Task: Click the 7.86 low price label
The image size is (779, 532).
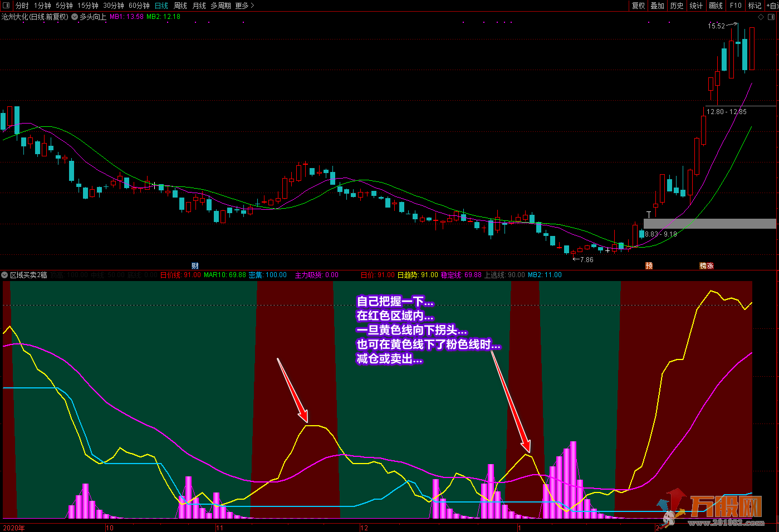Action: click(586, 260)
